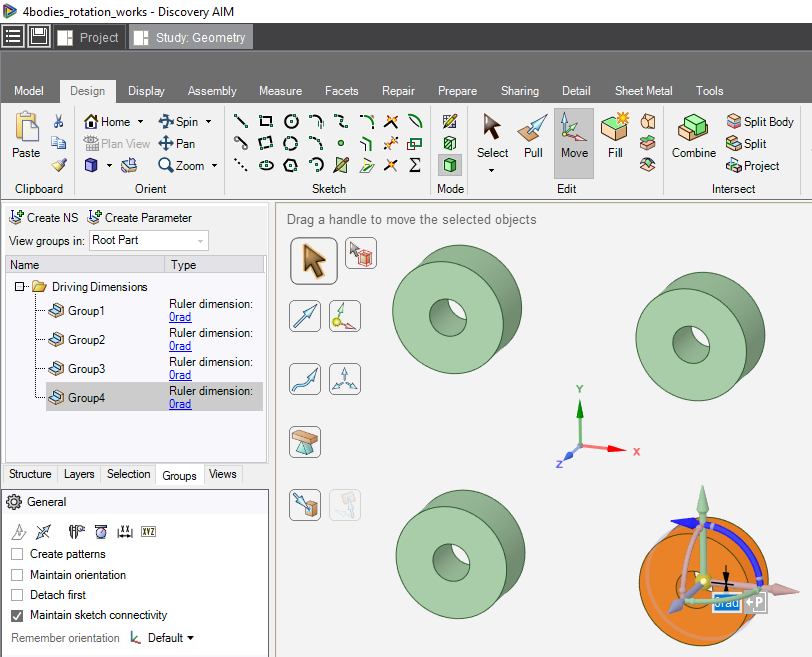Collapse the Driving Dimensions folder
The width and height of the screenshot is (812, 657).
click(19, 286)
